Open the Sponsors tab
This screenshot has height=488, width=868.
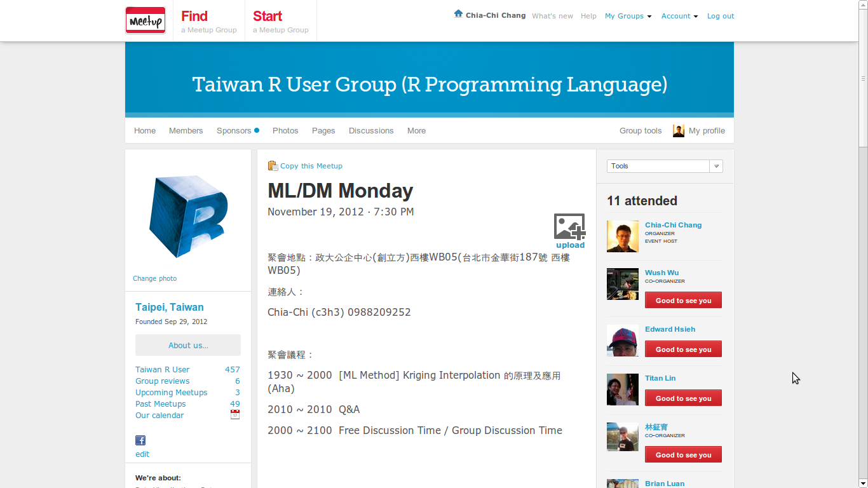click(234, 130)
